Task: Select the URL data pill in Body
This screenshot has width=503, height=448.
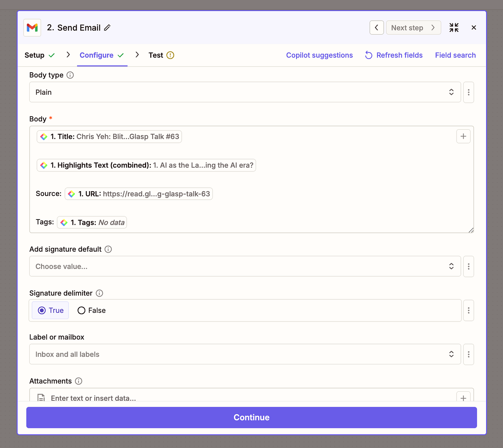Action: tap(139, 194)
